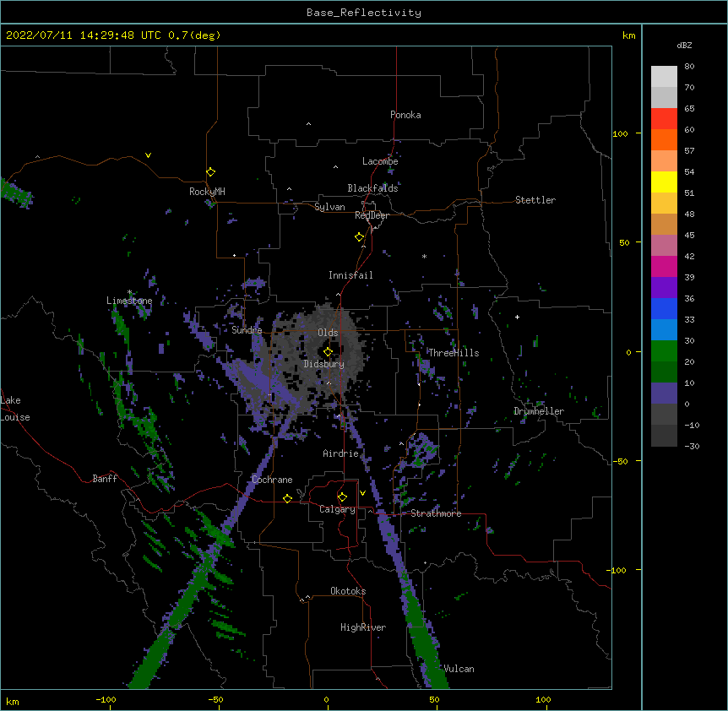Click the Sundre town label
This screenshot has height=711, width=728.
coord(247,330)
